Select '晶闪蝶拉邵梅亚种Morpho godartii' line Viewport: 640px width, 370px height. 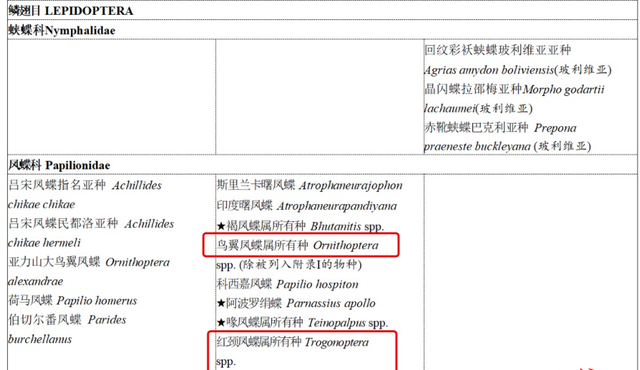514,89
